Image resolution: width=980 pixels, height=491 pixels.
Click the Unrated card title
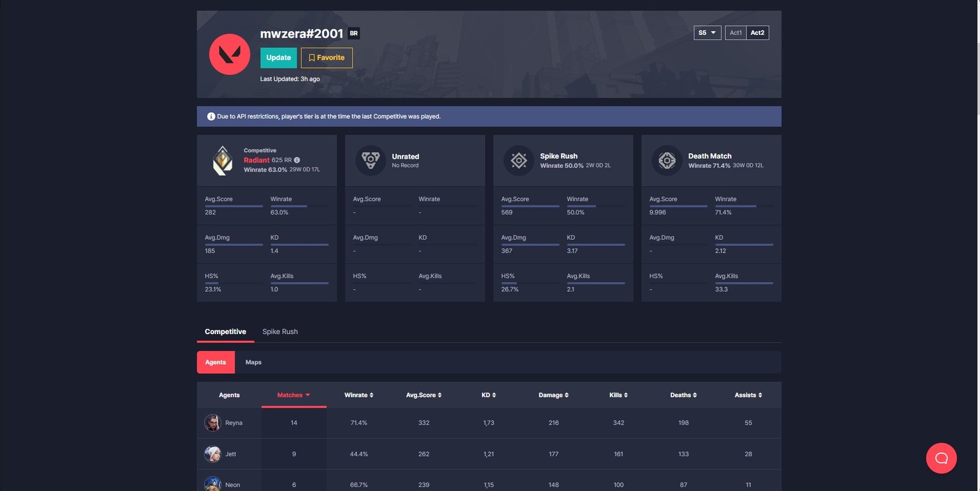(405, 157)
